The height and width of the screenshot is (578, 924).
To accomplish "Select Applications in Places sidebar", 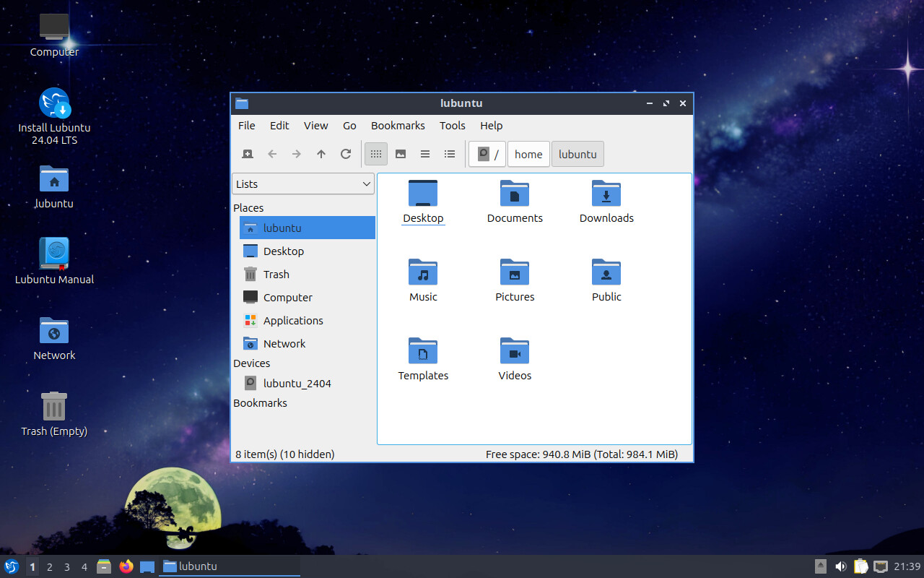I will [x=308, y=320].
